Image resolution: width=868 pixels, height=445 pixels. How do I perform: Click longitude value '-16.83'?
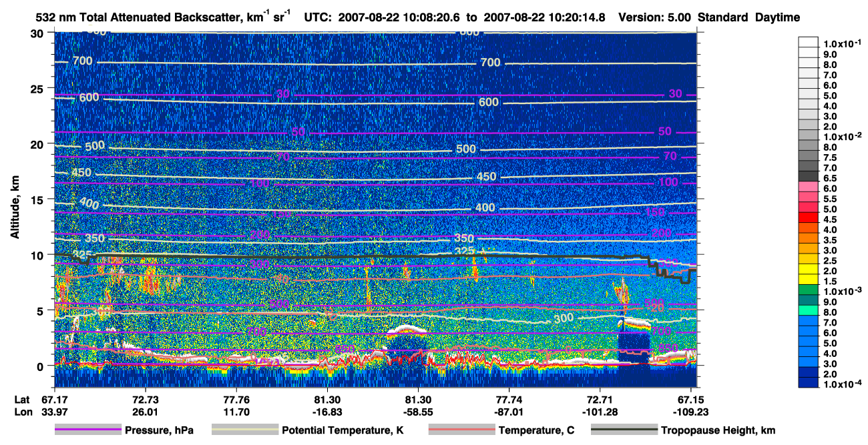click(x=327, y=411)
